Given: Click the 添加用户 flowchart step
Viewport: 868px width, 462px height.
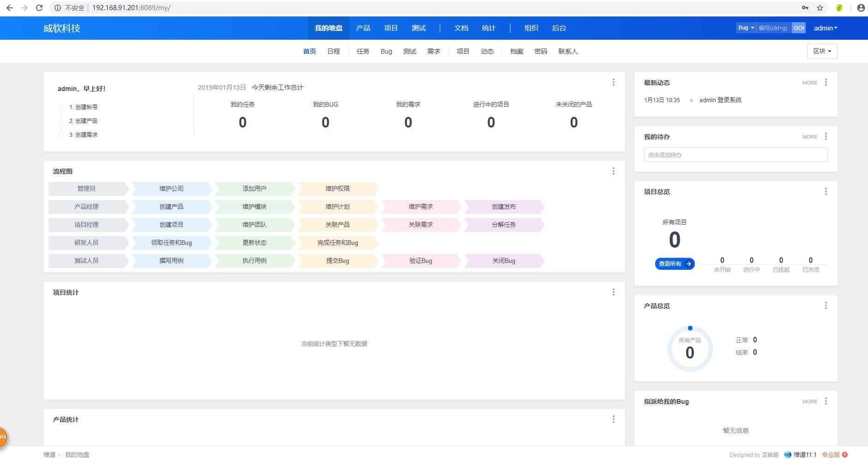Looking at the screenshot, I should click(x=254, y=188).
